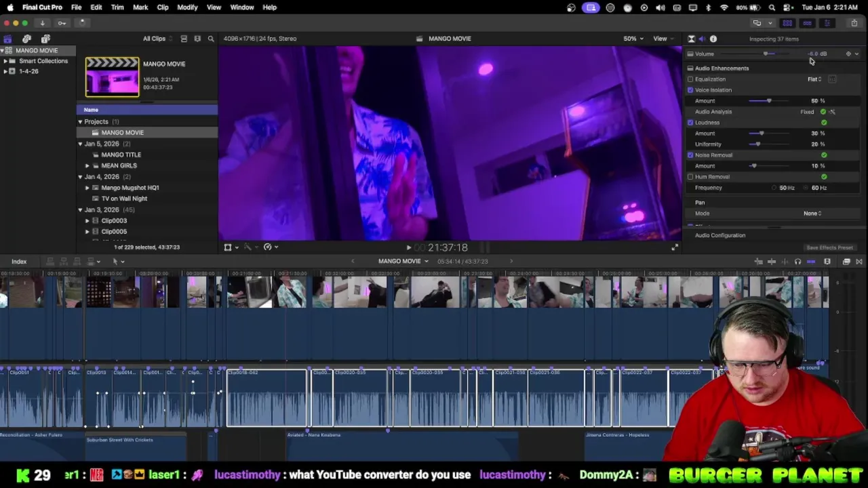Click the Audio Configuration section header

click(x=720, y=235)
